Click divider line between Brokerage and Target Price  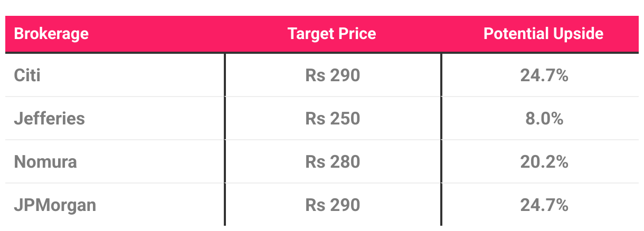point(225,140)
